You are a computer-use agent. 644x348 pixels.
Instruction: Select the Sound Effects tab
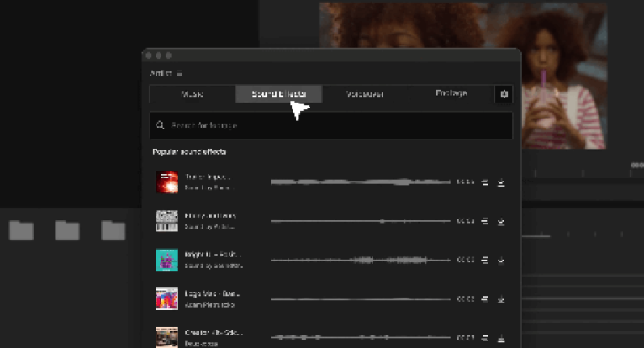click(278, 94)
